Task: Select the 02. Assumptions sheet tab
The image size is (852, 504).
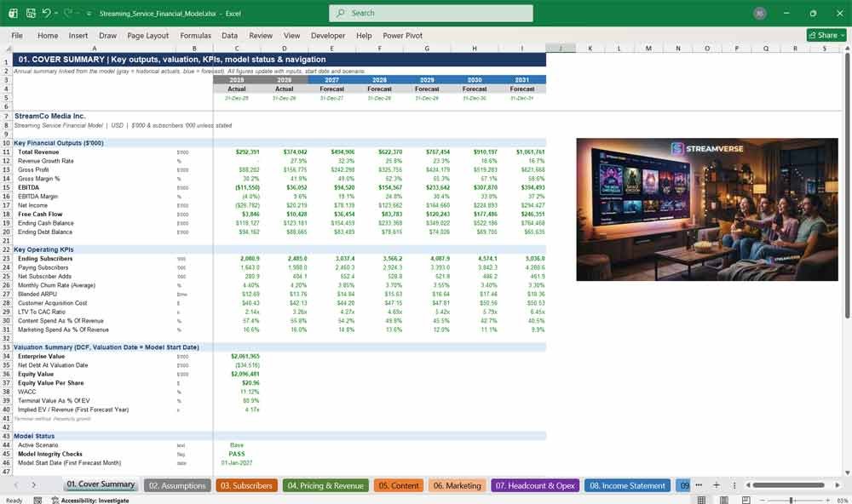Action: click(177, 485)
